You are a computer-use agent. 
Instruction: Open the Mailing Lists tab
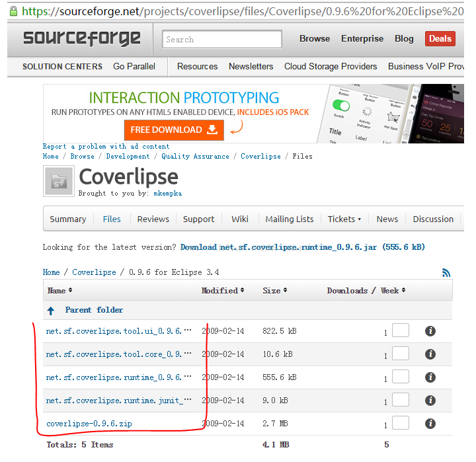(x=290, y=219)
